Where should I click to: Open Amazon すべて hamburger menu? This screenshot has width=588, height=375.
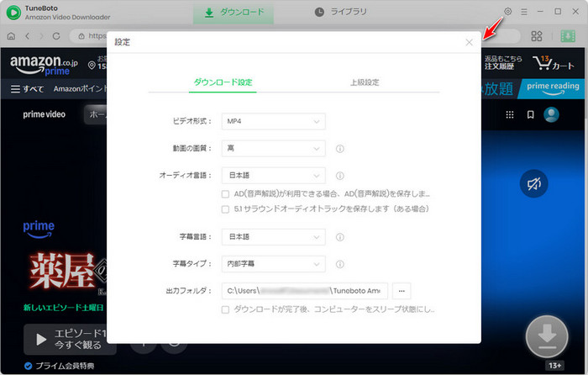(27, 89)
